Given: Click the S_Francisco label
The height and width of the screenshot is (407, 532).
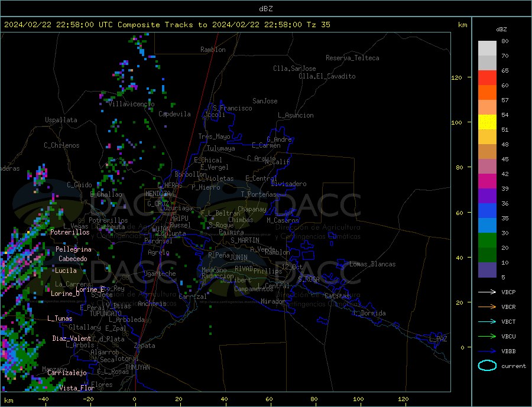Looking at the screenshot, I should point(232,108).
